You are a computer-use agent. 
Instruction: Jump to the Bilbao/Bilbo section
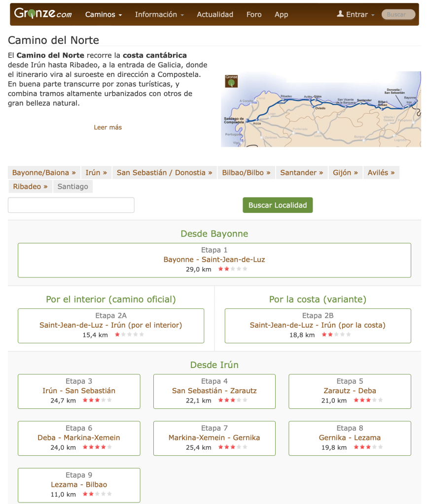246,172
